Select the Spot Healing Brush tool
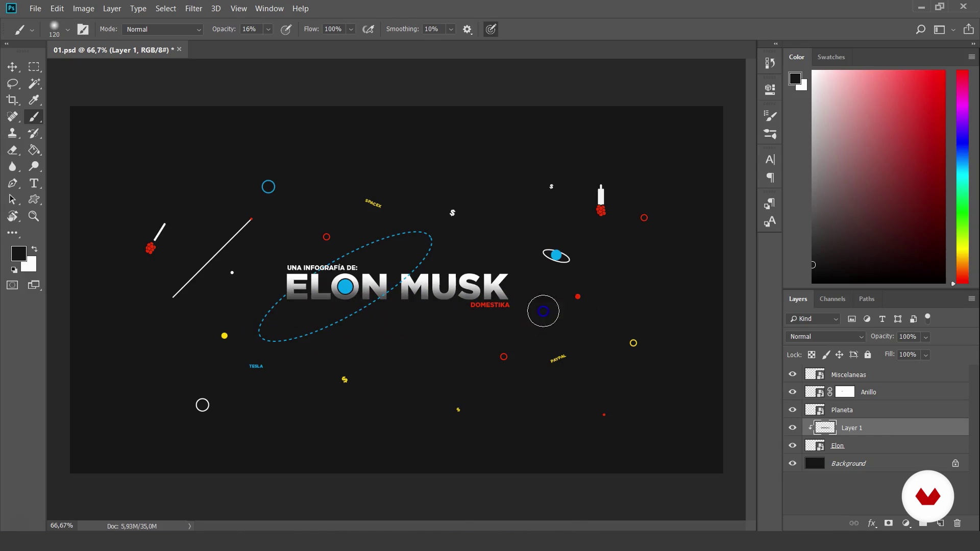980x551 pixels. click(12, 117)
